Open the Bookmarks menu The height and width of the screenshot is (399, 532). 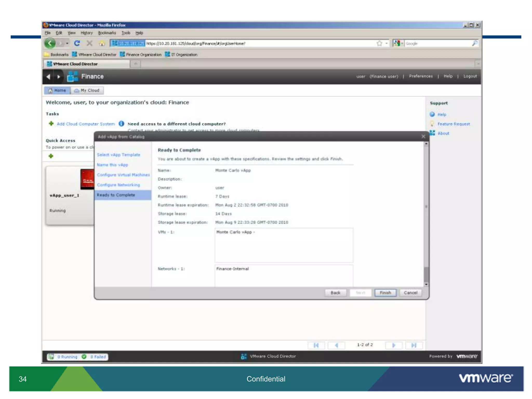point(107,33)
